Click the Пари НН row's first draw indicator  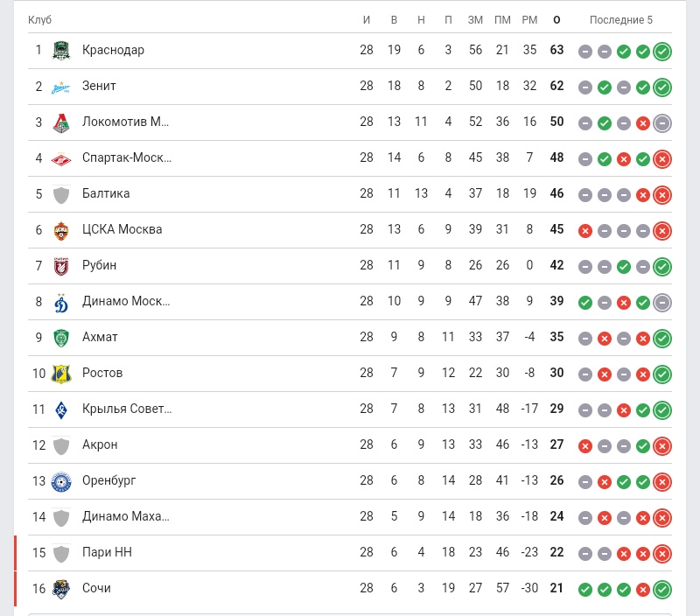point(585,554)
